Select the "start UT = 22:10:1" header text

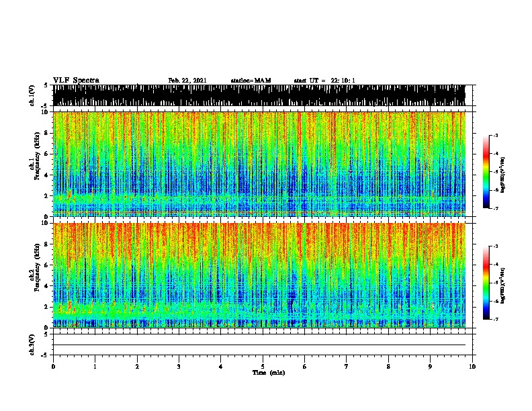click(324, 81)
